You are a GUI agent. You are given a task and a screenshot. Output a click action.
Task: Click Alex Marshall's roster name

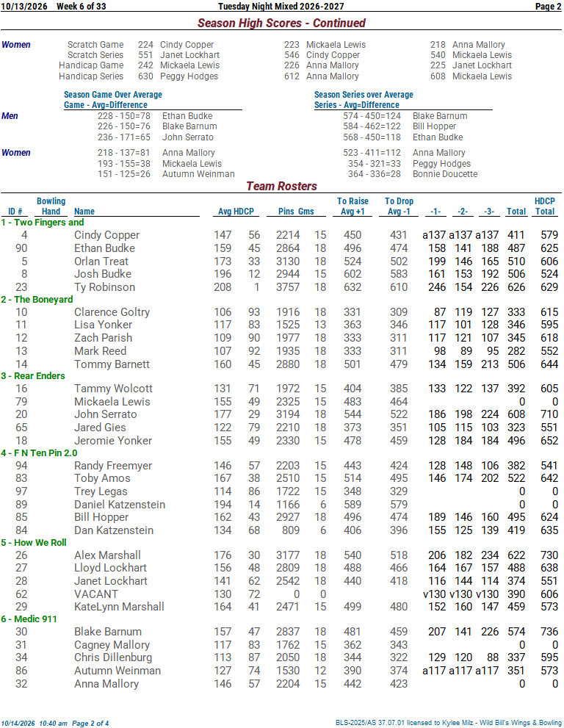[107, 555]
